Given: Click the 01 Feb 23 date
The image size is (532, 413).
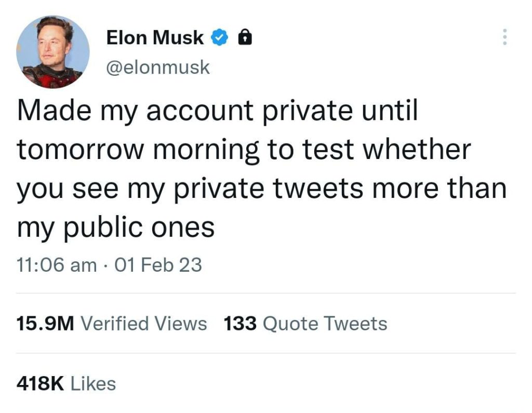Looking at the screenshot, I should tap(158, 265).
